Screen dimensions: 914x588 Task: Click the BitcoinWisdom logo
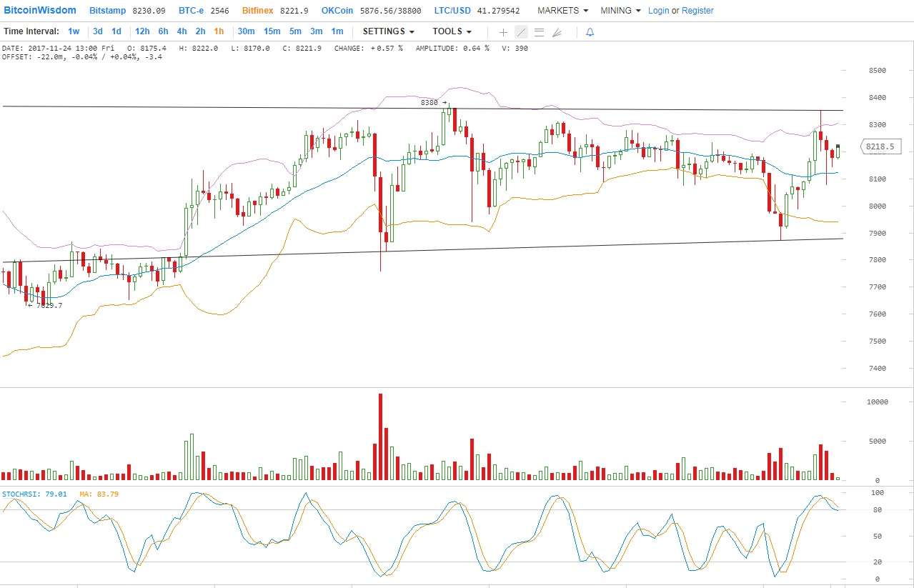click(41, 11)
